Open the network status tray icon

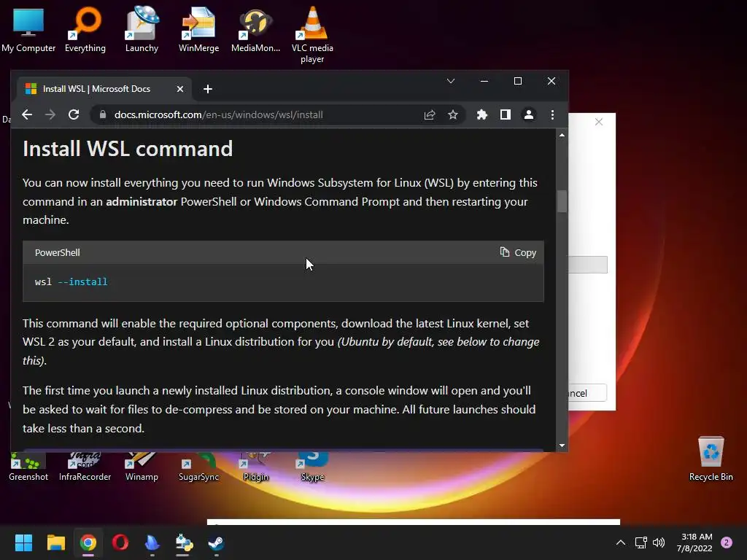coord(640,542)
